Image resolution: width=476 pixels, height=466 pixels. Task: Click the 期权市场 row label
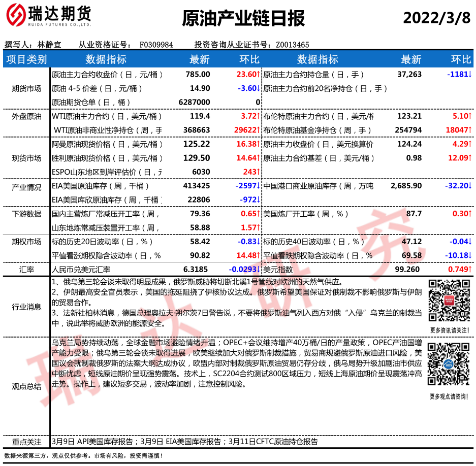(26, 242)
